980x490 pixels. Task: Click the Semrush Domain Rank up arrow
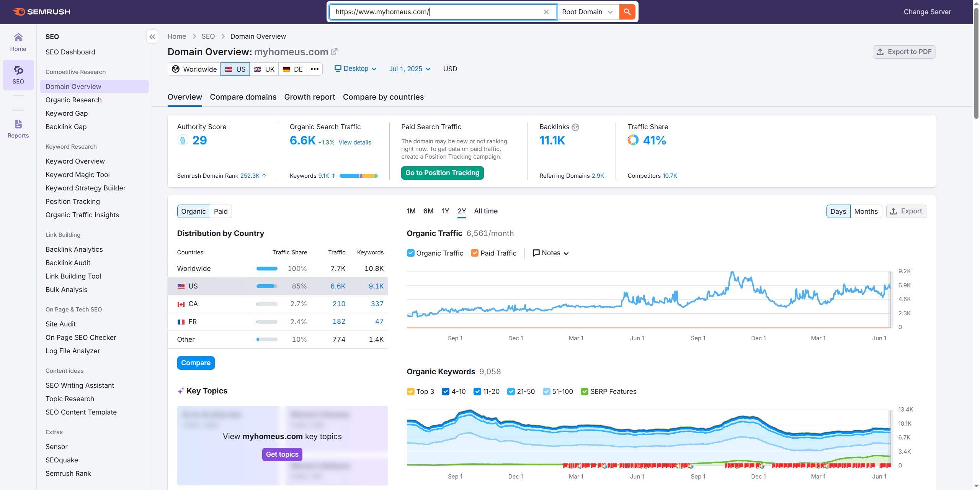[264, 176]
